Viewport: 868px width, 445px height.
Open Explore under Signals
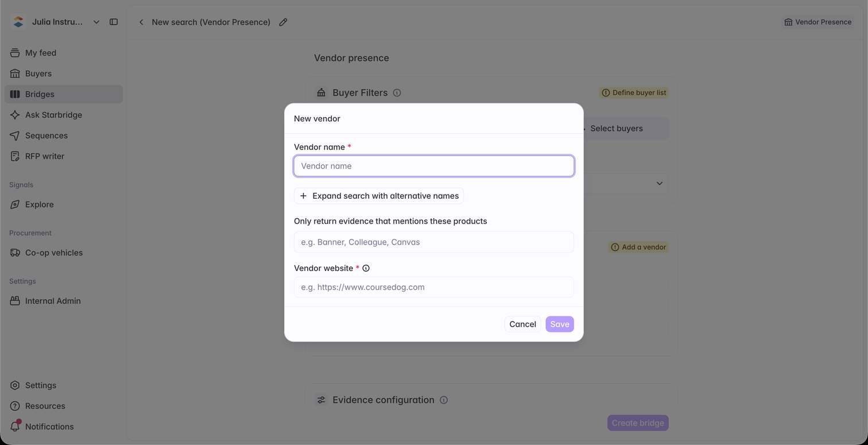coord(64,204)
